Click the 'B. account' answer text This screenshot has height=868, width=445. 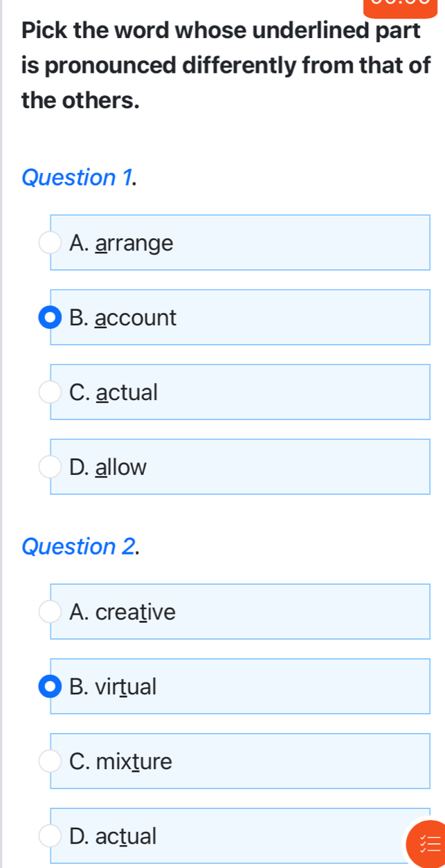click(x=123, y=318)
